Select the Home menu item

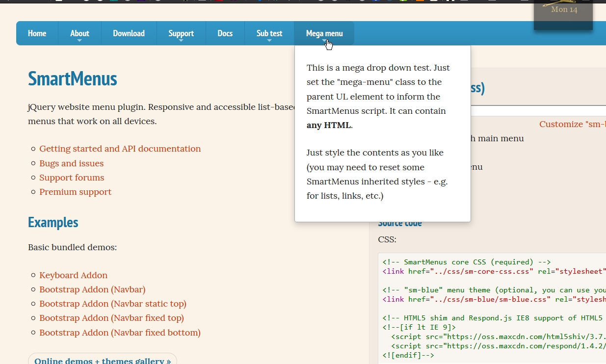[x=37, y=33]
